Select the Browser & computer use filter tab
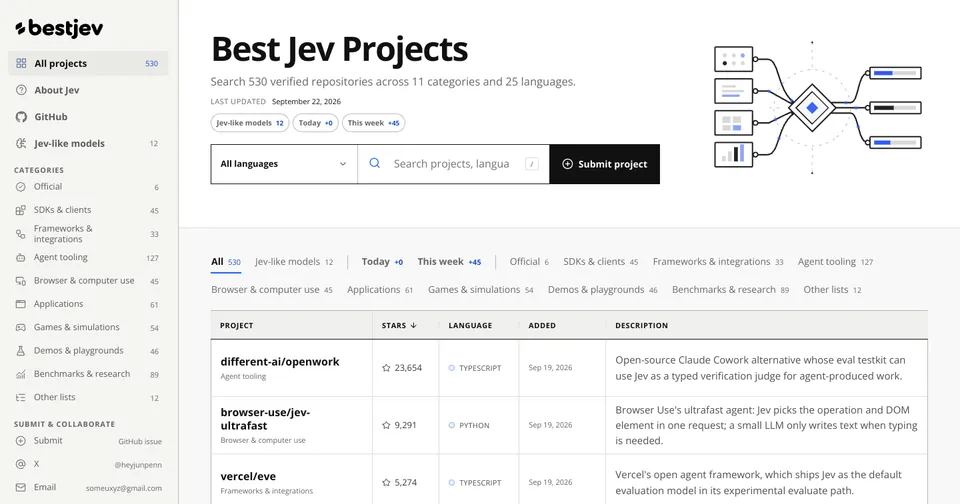The image size is (960, 504). click(x=272, y=290)
